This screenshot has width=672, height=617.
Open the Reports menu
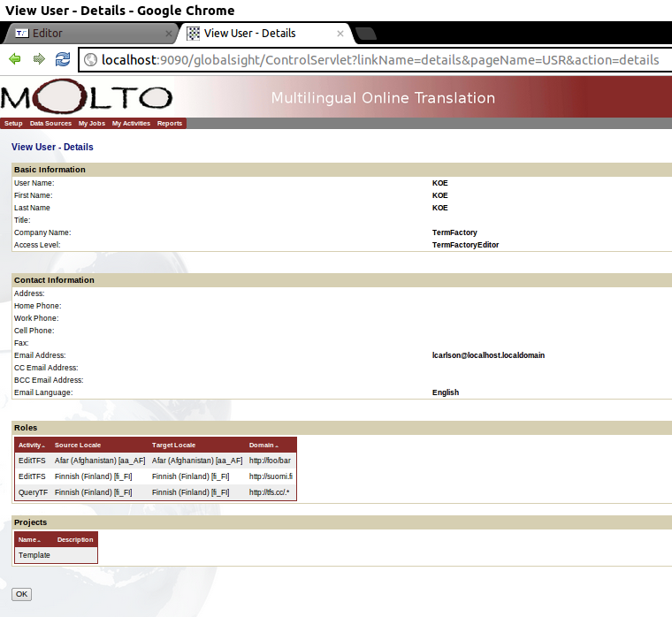point(170,124)
